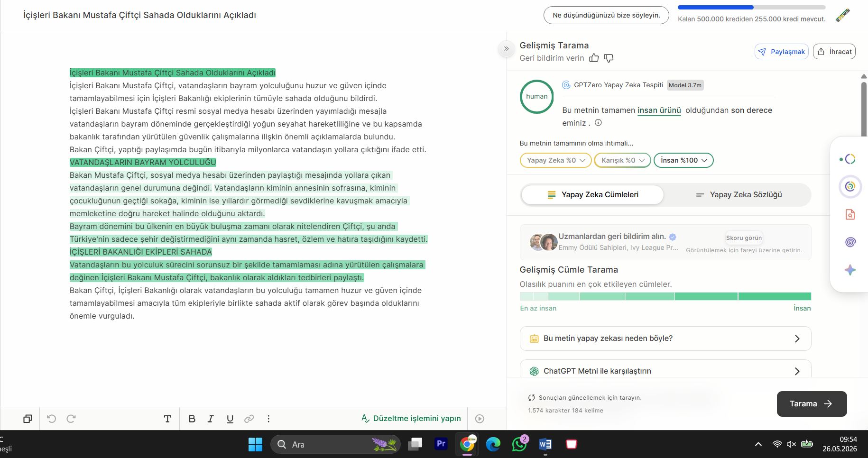
Task: Insert a link with the chain icon
Action: 249,419
